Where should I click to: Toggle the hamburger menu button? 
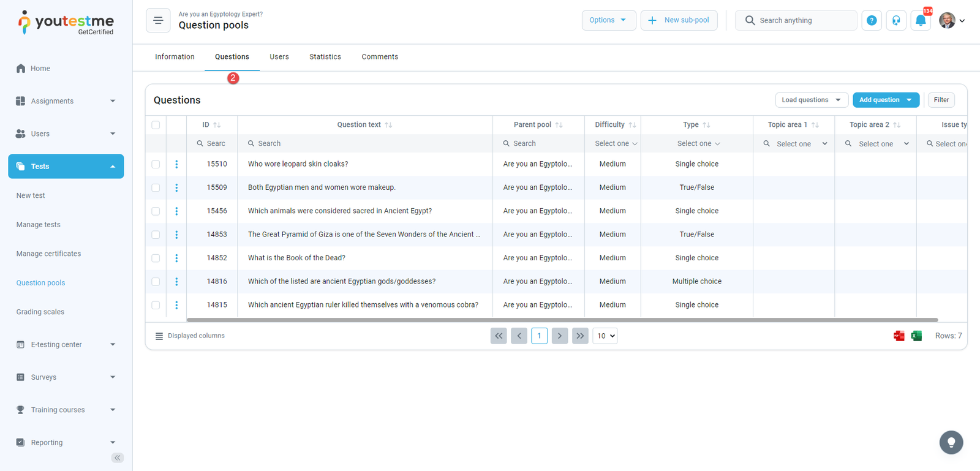point(158,20)
